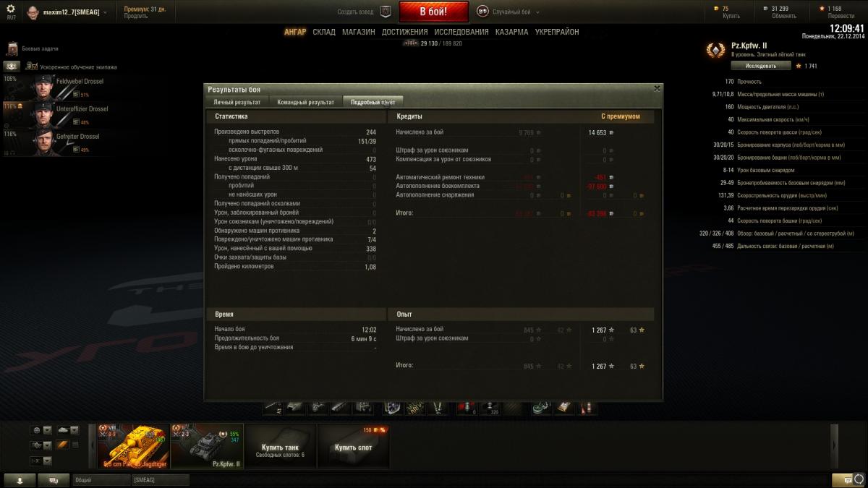
Task: Click С премиумом column header
Action: 621,116
